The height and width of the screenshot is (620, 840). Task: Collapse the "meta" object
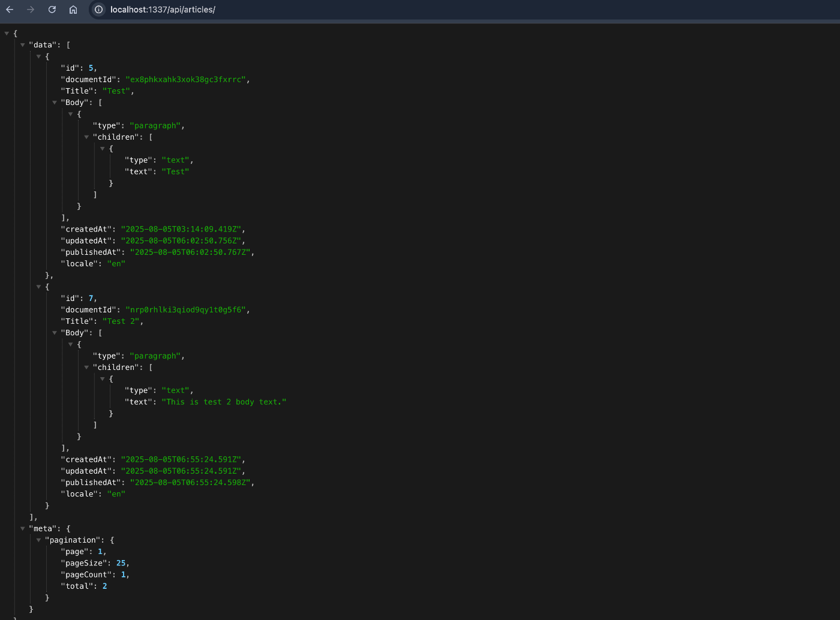coord(23,528)
